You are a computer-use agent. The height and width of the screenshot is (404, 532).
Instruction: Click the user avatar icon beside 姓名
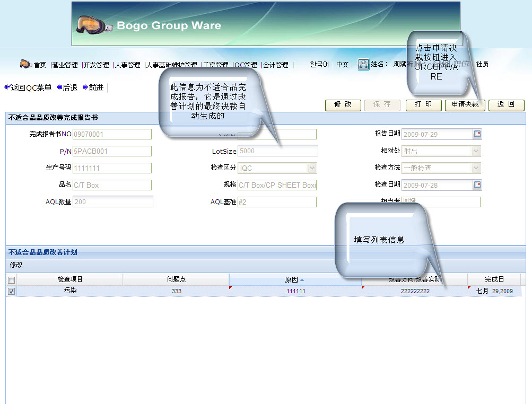click(x=363, y=64)
